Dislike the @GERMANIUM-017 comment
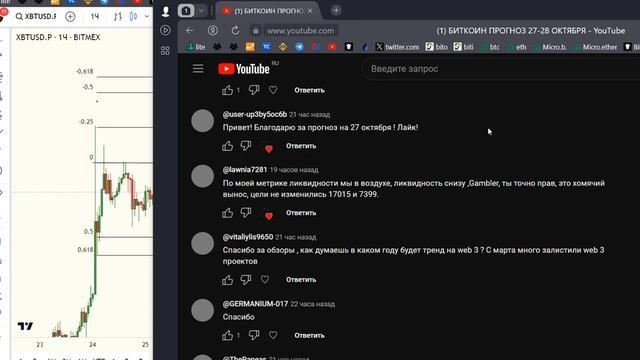 [254, 335]
